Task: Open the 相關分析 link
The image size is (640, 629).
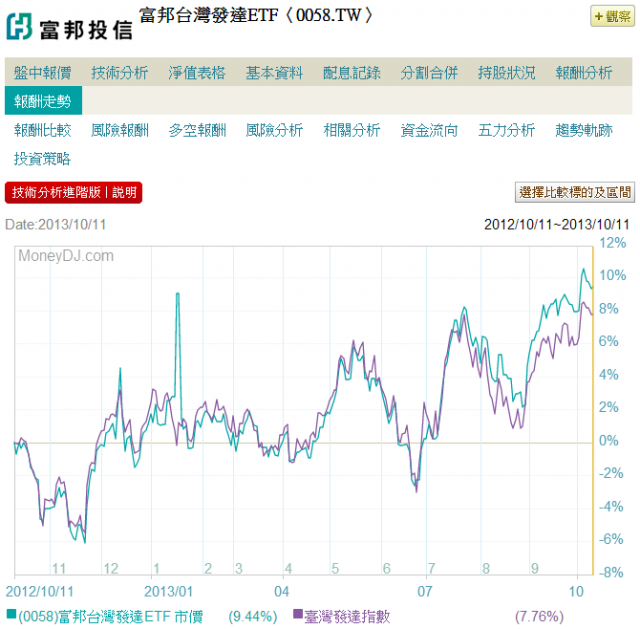Action: click(352, 131)
